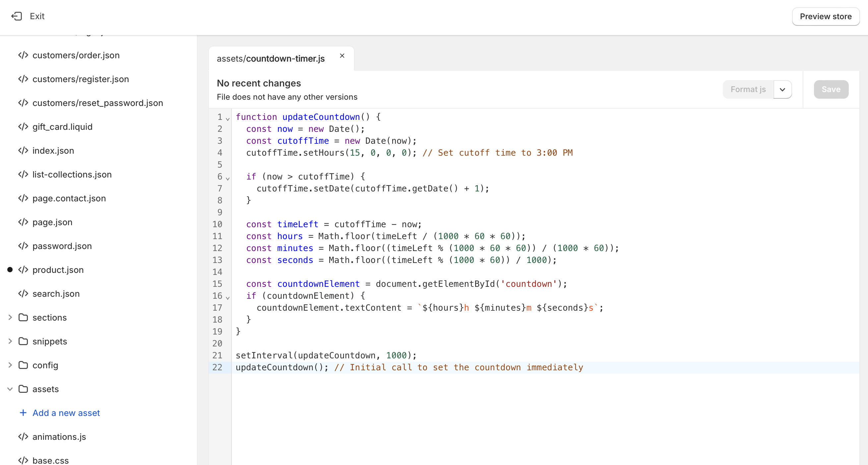Click code icon beside gift_card.liquid
The width and height of the screenshot is (868, 465).
point(23,127)
